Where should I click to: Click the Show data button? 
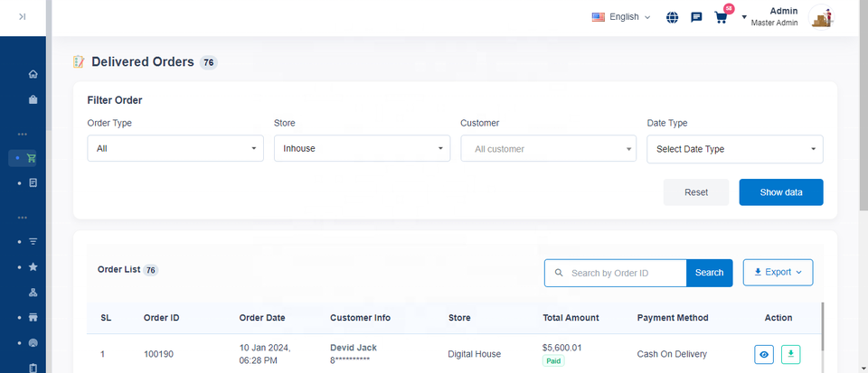(x=780, y=192)
